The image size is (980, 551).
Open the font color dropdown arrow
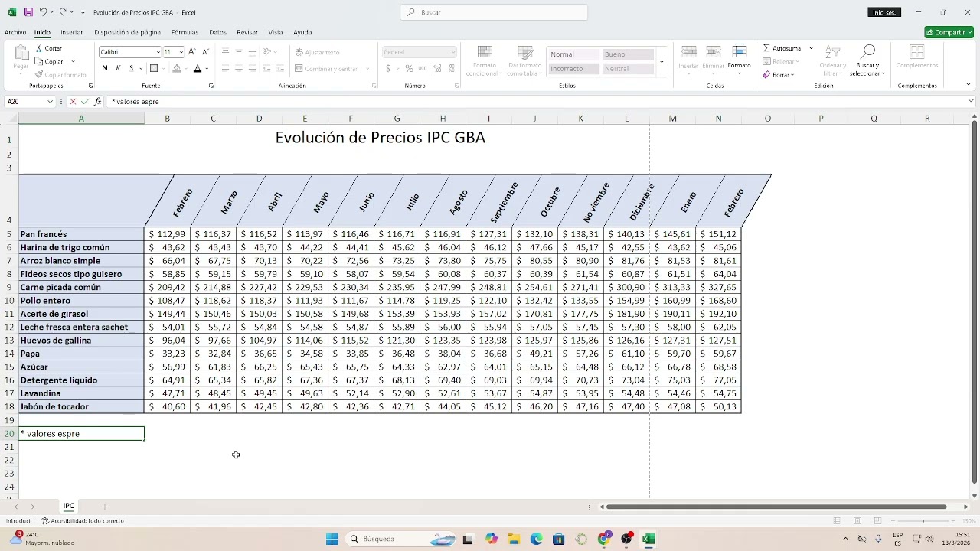point(207,69)
